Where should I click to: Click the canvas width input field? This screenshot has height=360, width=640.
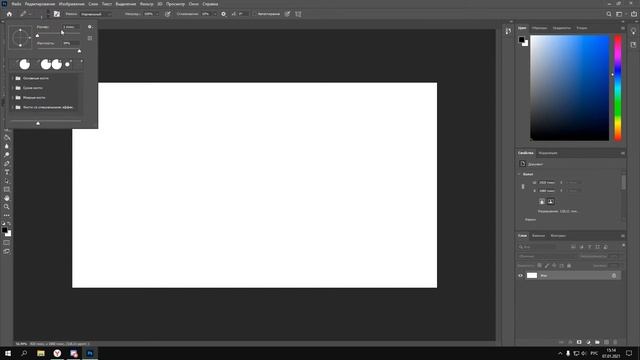[x=548, y=182]
